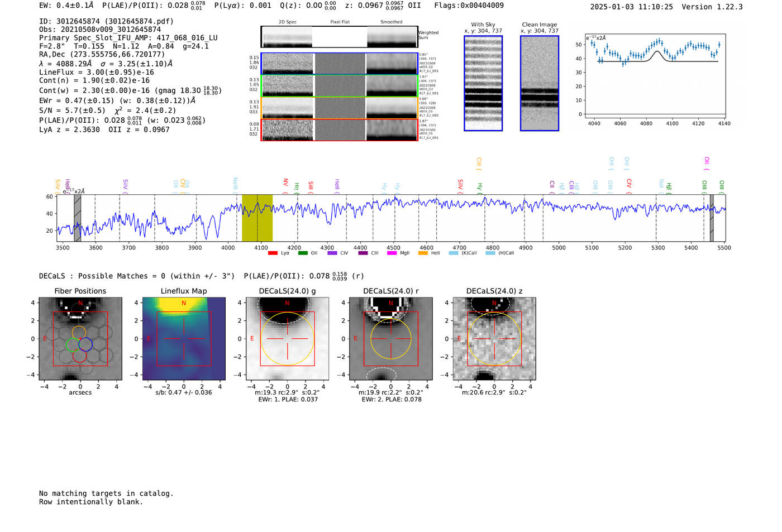Click the "Flags:0x00404009" text
The width and height of the screenshot is (782, 532).
[x=469, y=6]
